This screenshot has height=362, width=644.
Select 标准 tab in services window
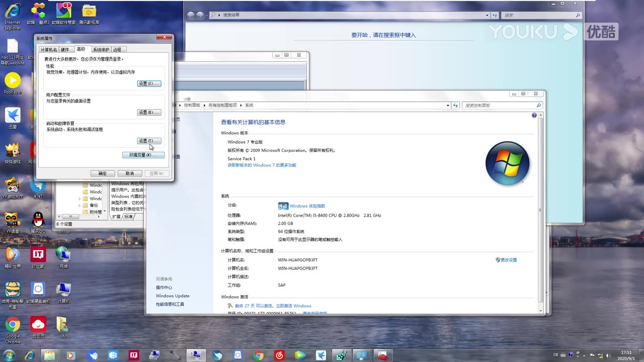tap(128, 217)
